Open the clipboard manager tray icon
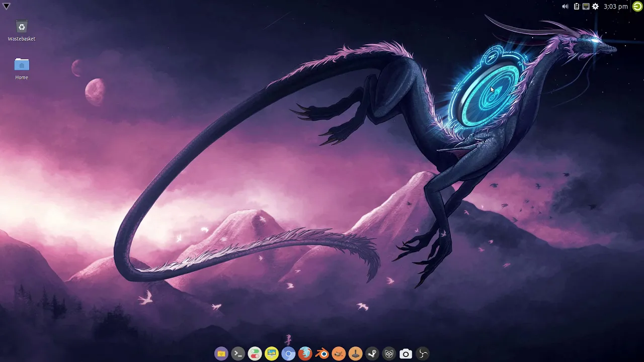Image resolution: width=644 pixels, height=362 pixels. (577, 7)
